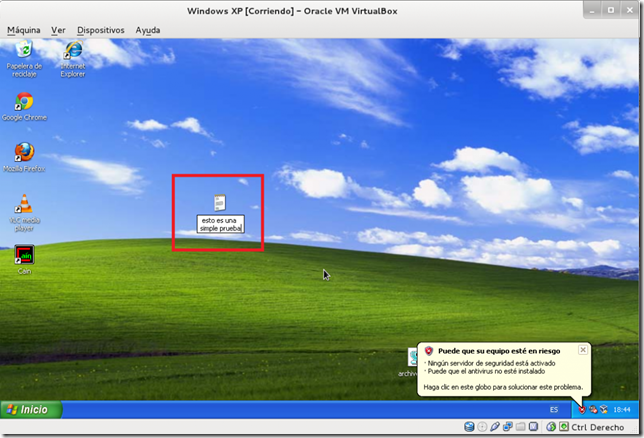Click the VirtualBox mouse integration status icon
644x438 pixels.
pyautogui.click(x=551, y=427)
